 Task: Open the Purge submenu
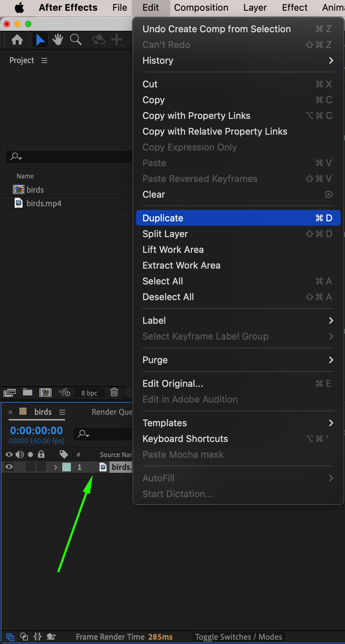238,360
